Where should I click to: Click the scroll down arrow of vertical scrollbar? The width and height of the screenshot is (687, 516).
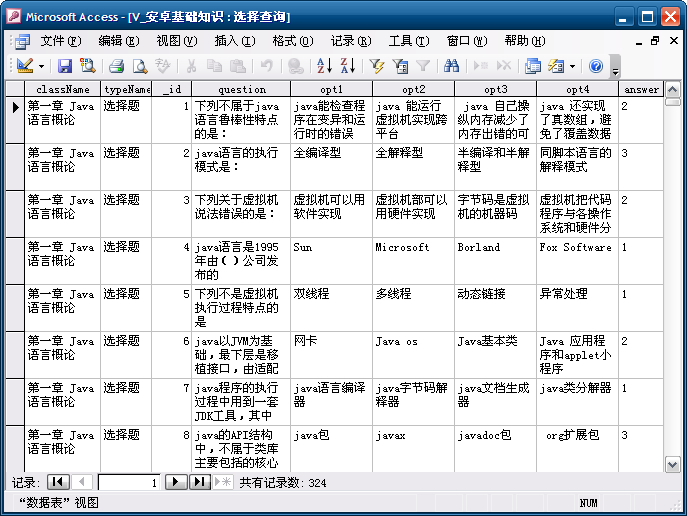(673, 464)
